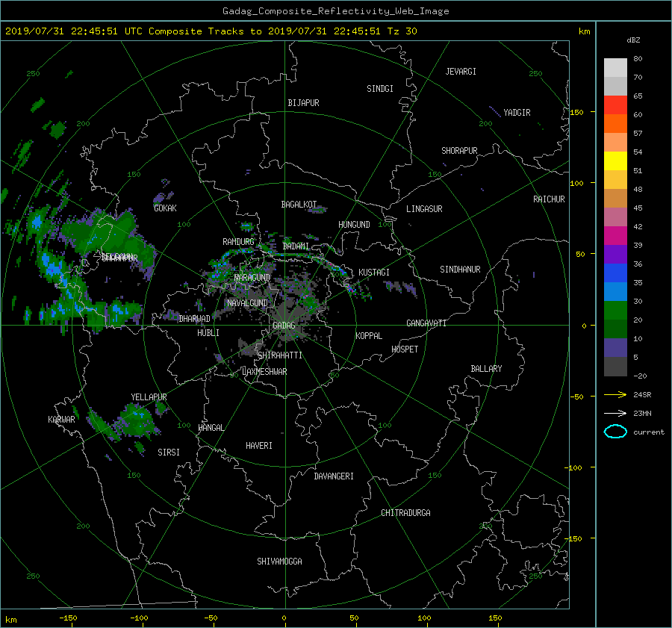The height and width of the screenshot is (628, 672).
Task: Click the UTC Composite Tracks timestamp header
Action: [x=211, y=31]
